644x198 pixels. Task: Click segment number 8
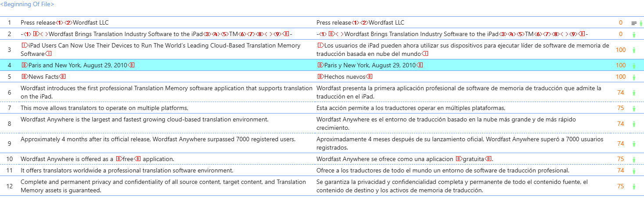(9, 124)
